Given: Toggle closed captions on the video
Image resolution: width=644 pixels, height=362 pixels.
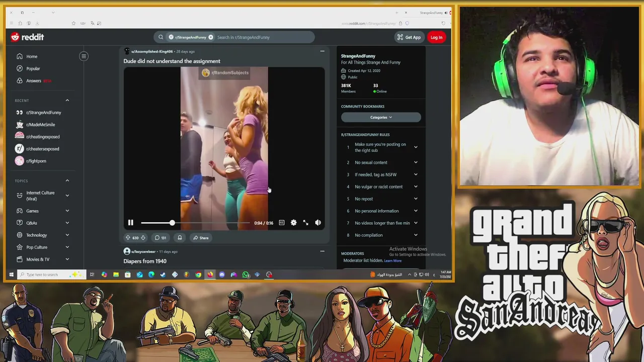Looking at the screenshot, I should pyautogui.click(x=282, y=223).
